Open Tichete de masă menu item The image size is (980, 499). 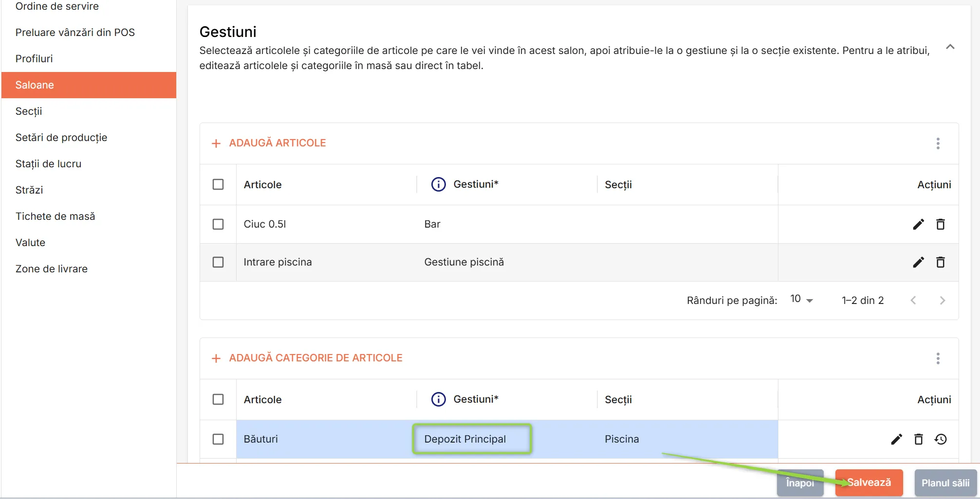click(x=89, y=216)
